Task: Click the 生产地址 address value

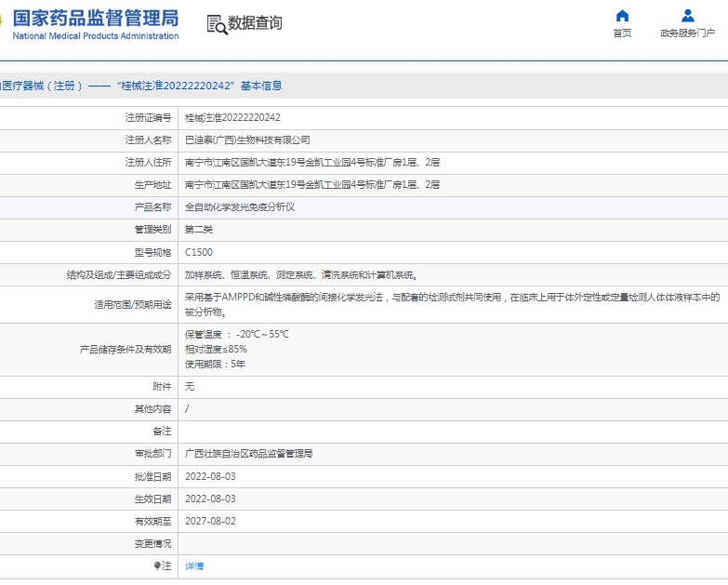Action: click(x=312, y=184)
